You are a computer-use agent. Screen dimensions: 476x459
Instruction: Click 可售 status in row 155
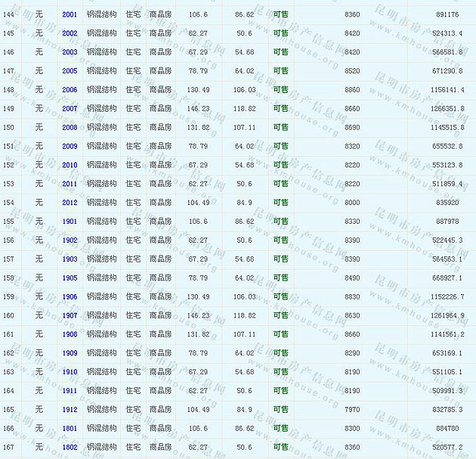[x=280, y=222]
